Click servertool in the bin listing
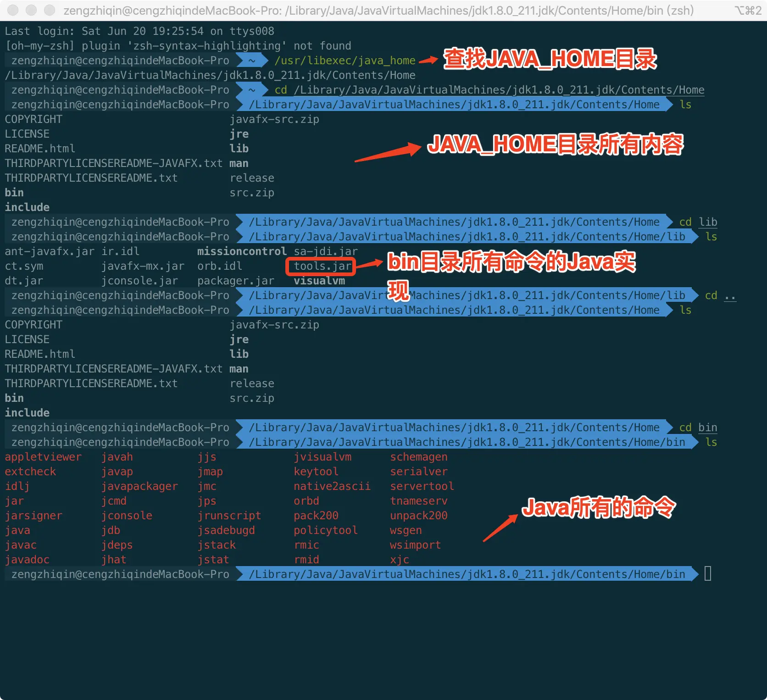The image size is (767, 700). [x=422, y=486]
